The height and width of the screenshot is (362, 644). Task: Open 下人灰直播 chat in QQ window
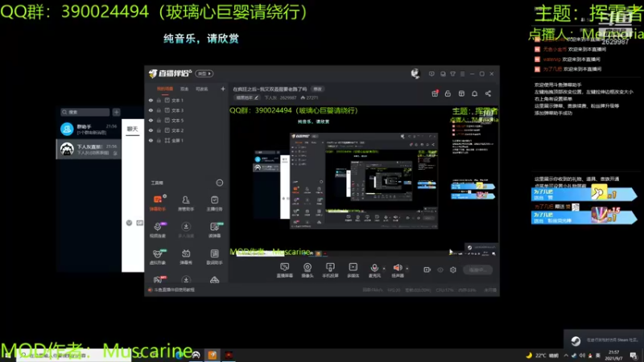pyautogui.click(x=89, y=150)
